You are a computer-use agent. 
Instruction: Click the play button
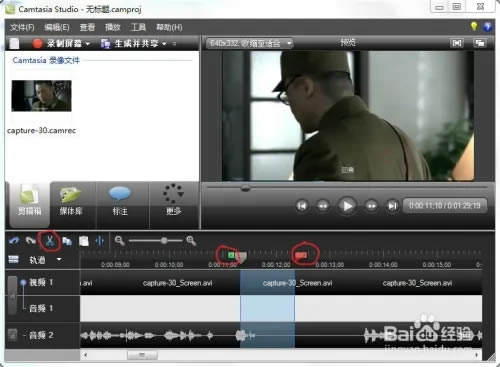[x=347, y=206]
